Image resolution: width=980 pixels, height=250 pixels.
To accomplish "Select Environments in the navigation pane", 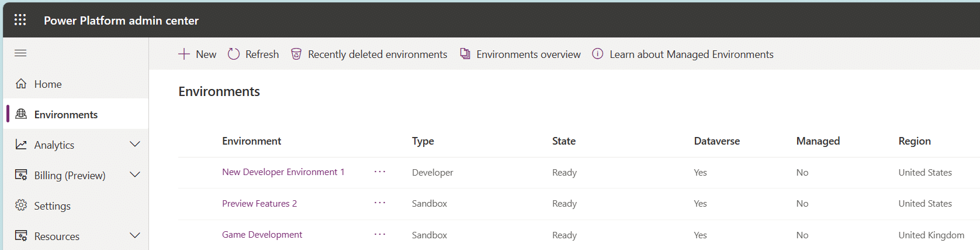I will [65, 115].
